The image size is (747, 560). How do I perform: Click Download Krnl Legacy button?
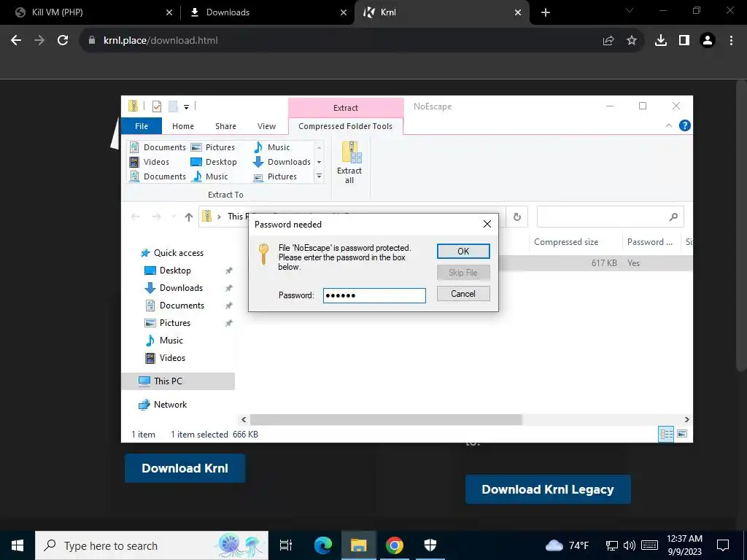pyautogui.click(x=548, y=489)
